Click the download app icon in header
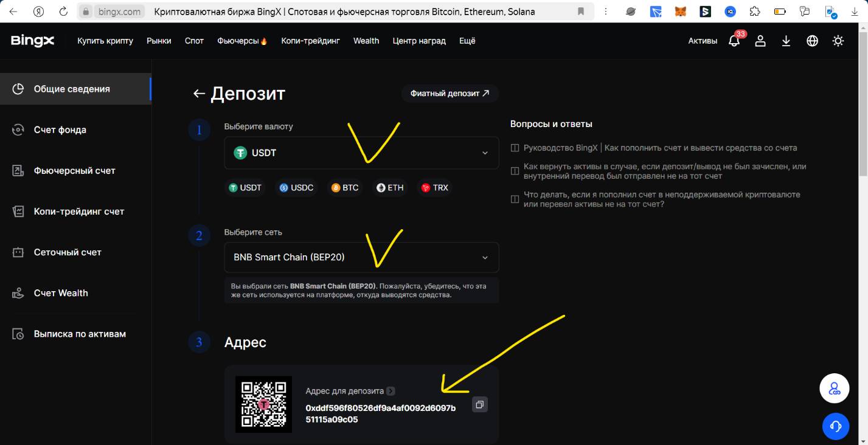Viewport: 868px width, 445px height. pos(786,41)
